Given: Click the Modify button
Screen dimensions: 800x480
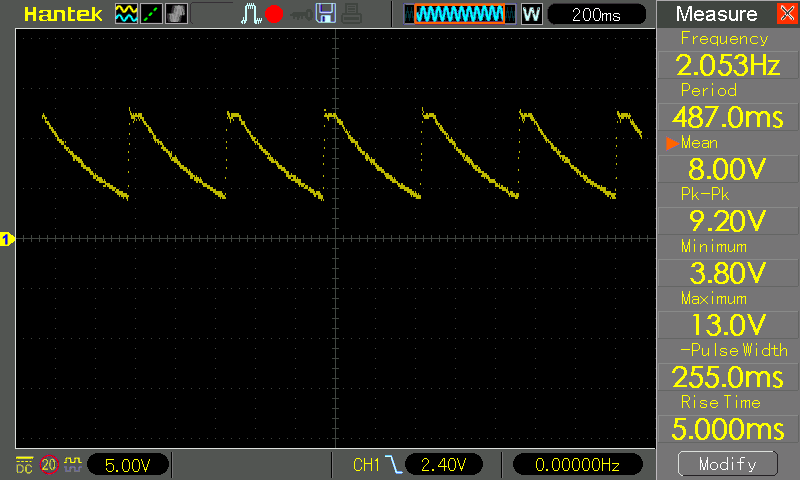Looking at the screenshot, I should 727,464.
